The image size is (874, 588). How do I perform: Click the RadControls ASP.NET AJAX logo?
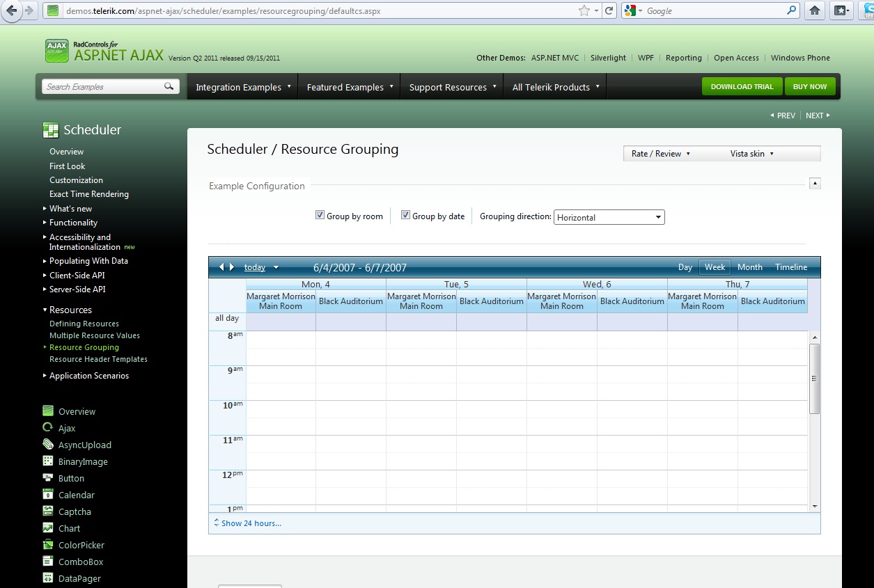tap(104, 51)
